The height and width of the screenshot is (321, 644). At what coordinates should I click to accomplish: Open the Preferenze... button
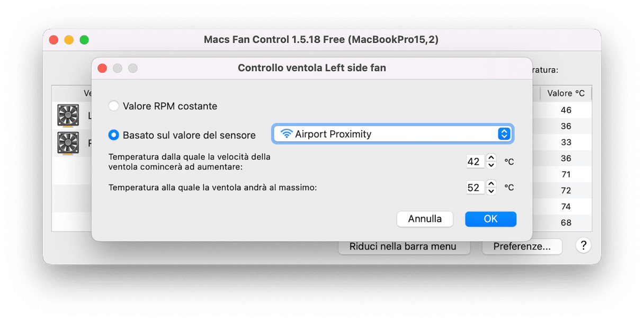(x=522, y=246)
